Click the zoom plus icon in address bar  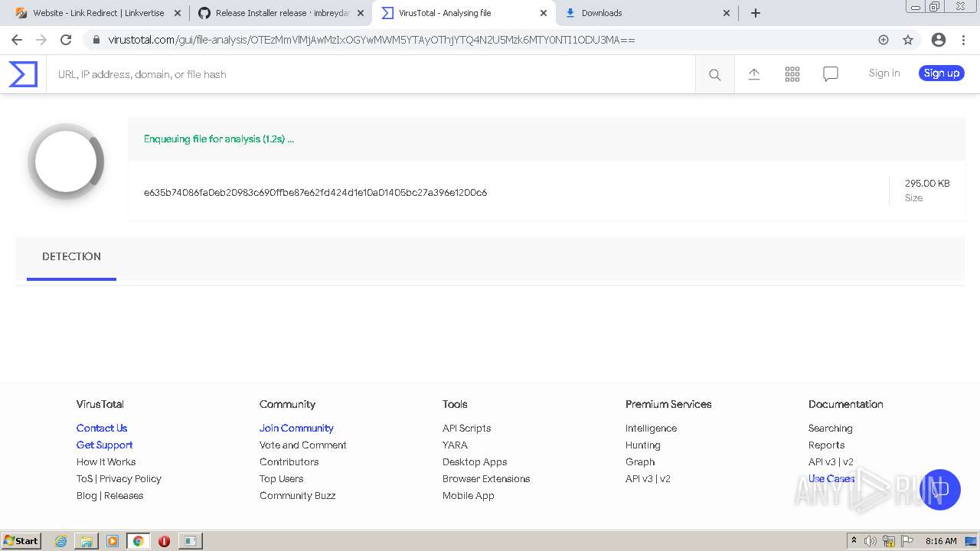click(x=884, y=40)
